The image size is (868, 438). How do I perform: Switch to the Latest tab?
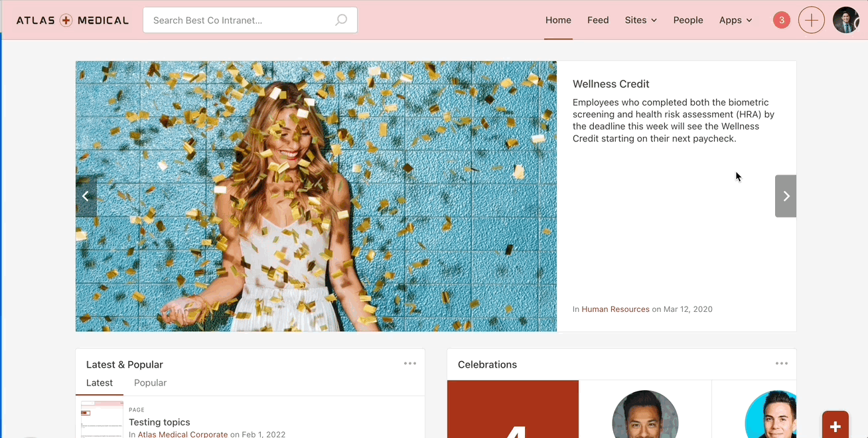(x=100, y=383)
